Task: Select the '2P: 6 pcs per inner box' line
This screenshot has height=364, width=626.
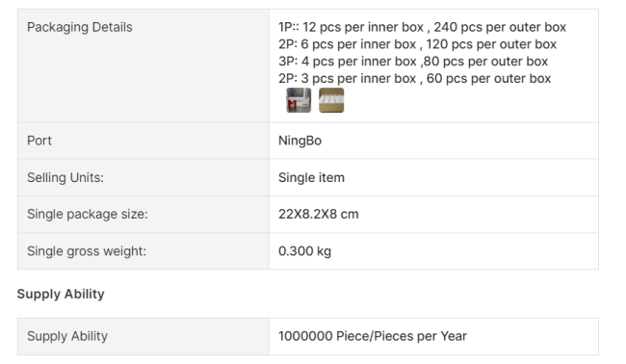Action: tap(347, 44)
